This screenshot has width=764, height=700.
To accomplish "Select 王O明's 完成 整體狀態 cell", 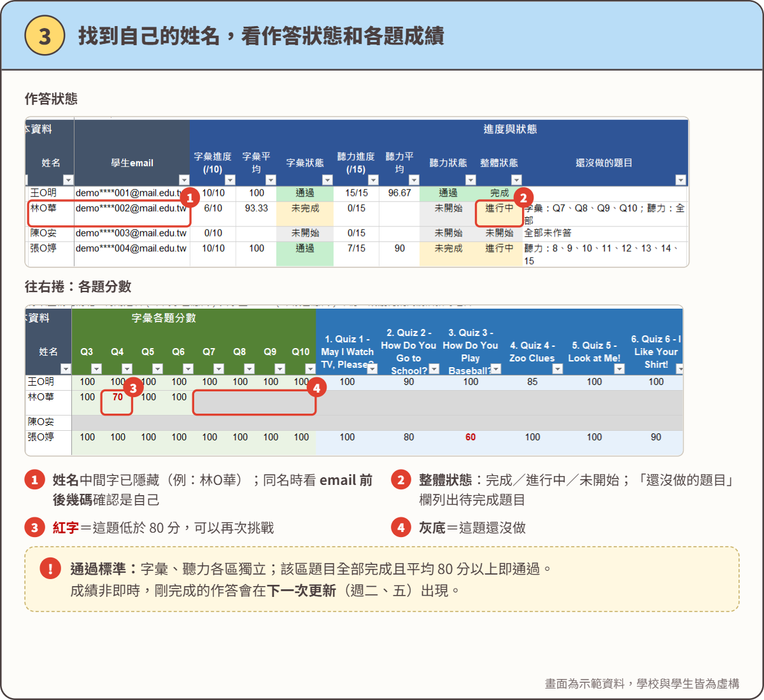I will (499, 193).
